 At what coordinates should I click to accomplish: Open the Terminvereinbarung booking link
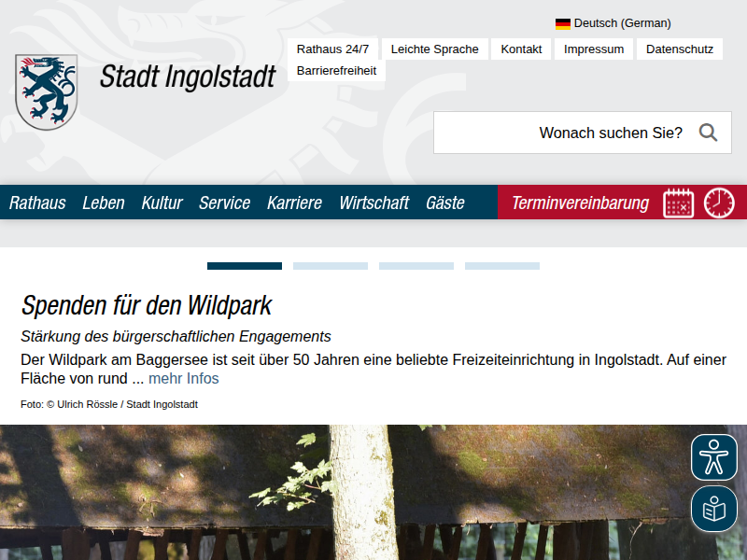click(580, 203)
